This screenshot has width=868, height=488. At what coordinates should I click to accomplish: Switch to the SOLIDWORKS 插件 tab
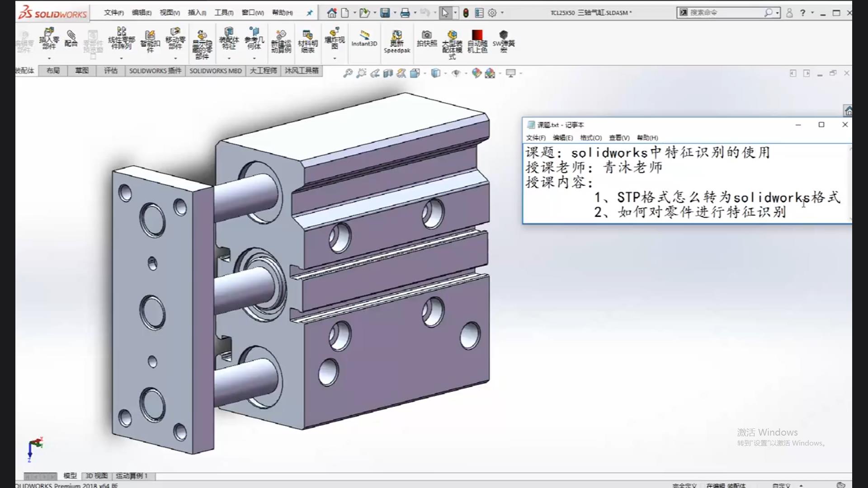pyautogui.click(x=155, y=70)
